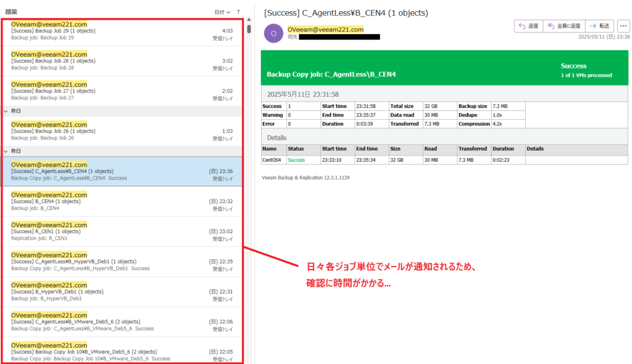Open the more actions ellipsis menu
Screen dimensions: 632x364
coord(622,26)
